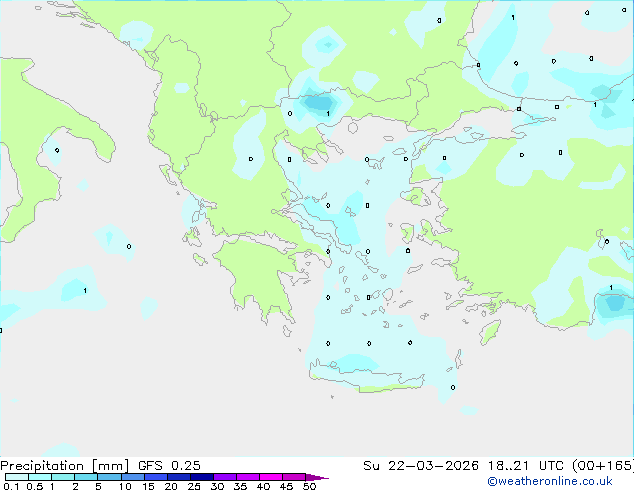Viewport: 634px width, 490px height.
Task: Click the weatheronline.co.uk copyright link
Action: (550, 481)
